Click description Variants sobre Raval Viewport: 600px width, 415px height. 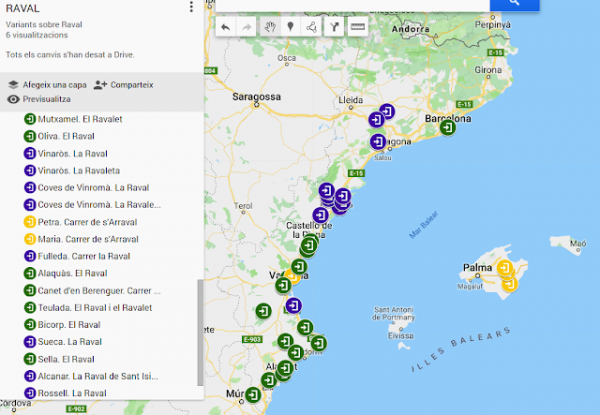click(44, 24)
